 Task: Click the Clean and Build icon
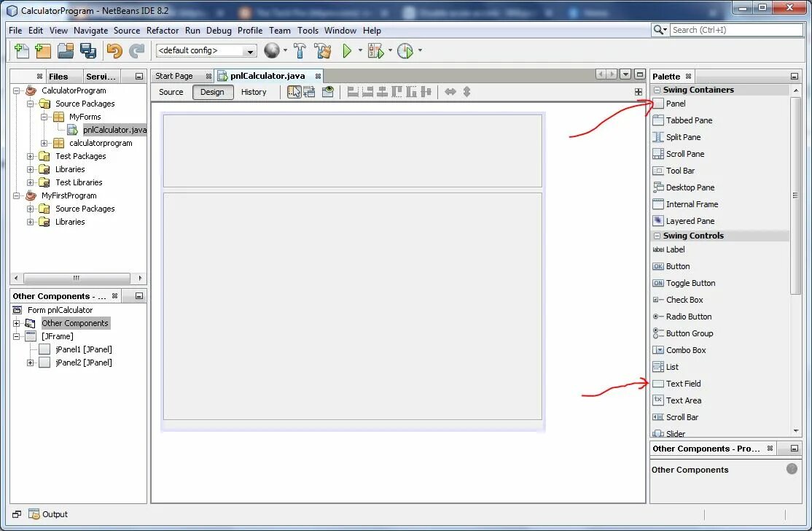tap(323, 50)
